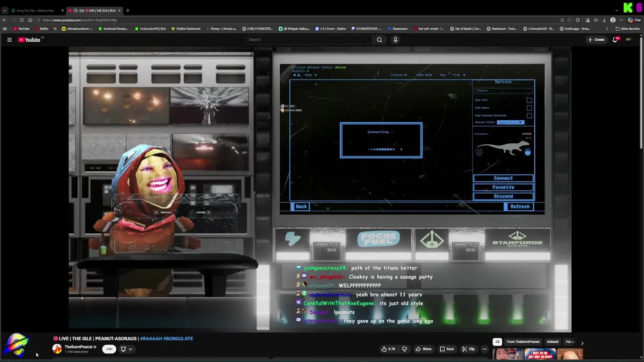644x362 pixels.
Task: Focus the YouTube search box
Action: 309,40
